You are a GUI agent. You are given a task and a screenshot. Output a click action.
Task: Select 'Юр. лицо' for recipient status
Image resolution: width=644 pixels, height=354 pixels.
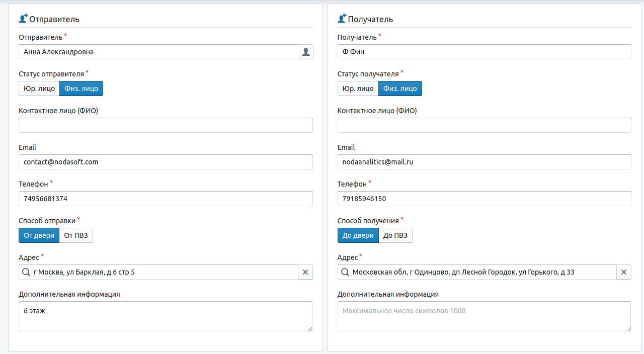coord(358,88)
